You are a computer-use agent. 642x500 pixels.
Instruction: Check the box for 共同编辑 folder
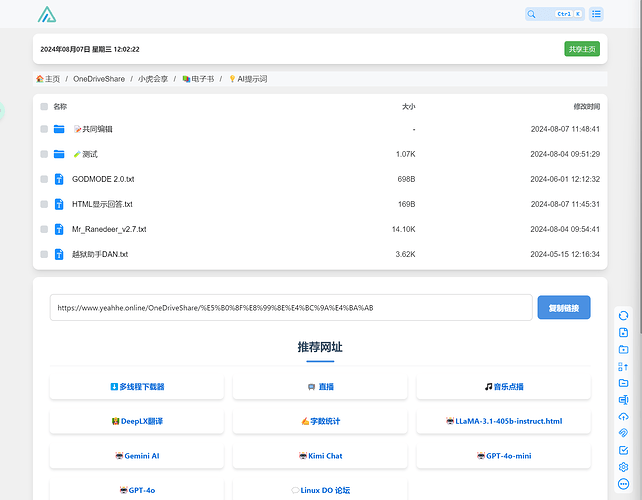[x=44, y=129]
